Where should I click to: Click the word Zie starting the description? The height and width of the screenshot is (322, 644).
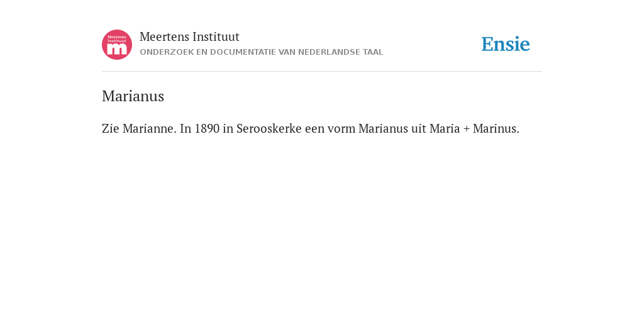(111, 128)
